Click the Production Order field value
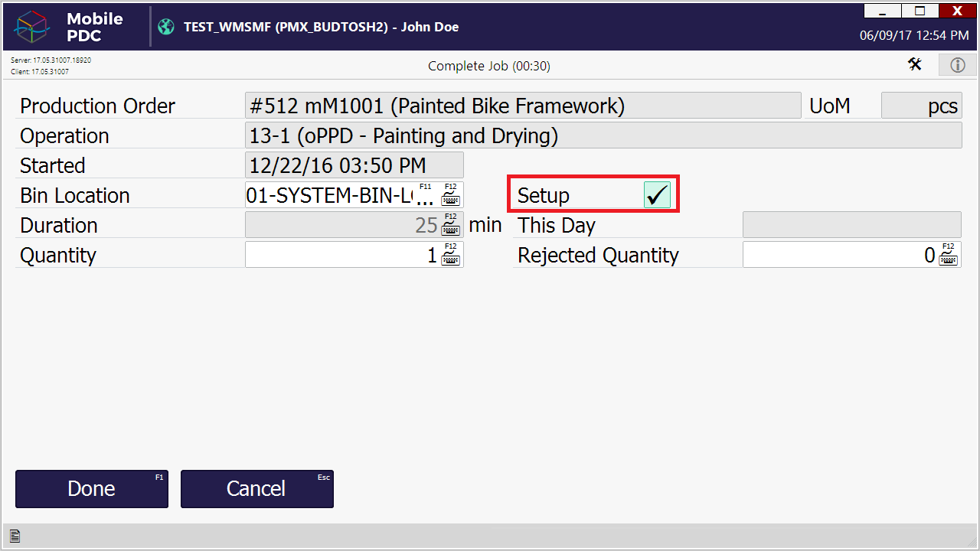980x551 pixels. click(x=523, y=106)
